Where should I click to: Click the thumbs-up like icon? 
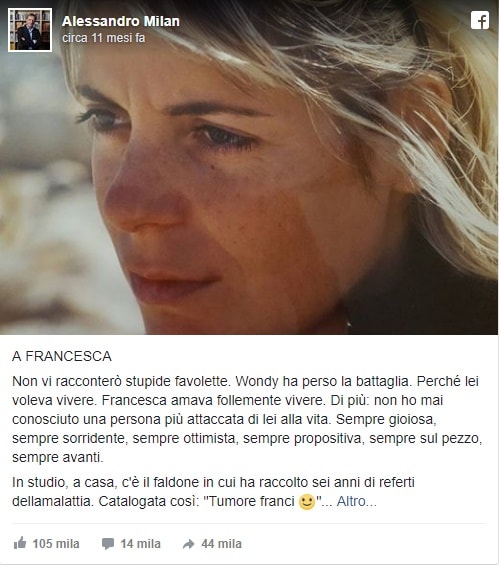[x=20, y=543]
